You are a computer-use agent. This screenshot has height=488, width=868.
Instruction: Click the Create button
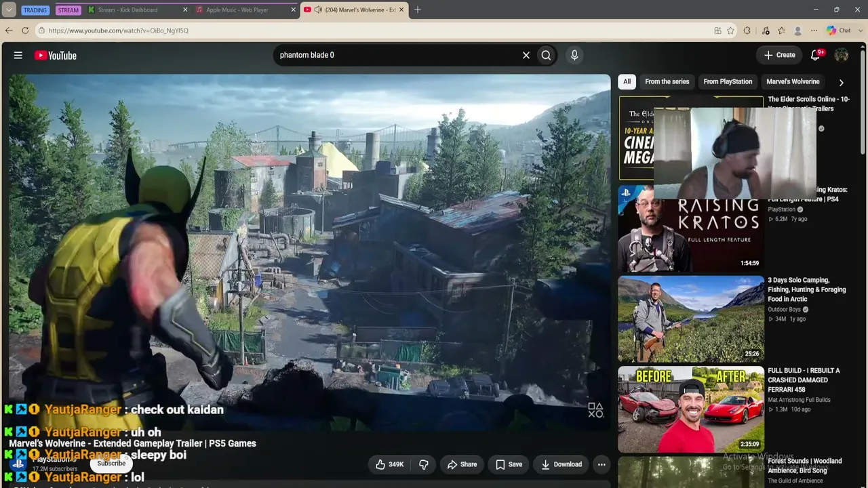click(x=779, y=56)
